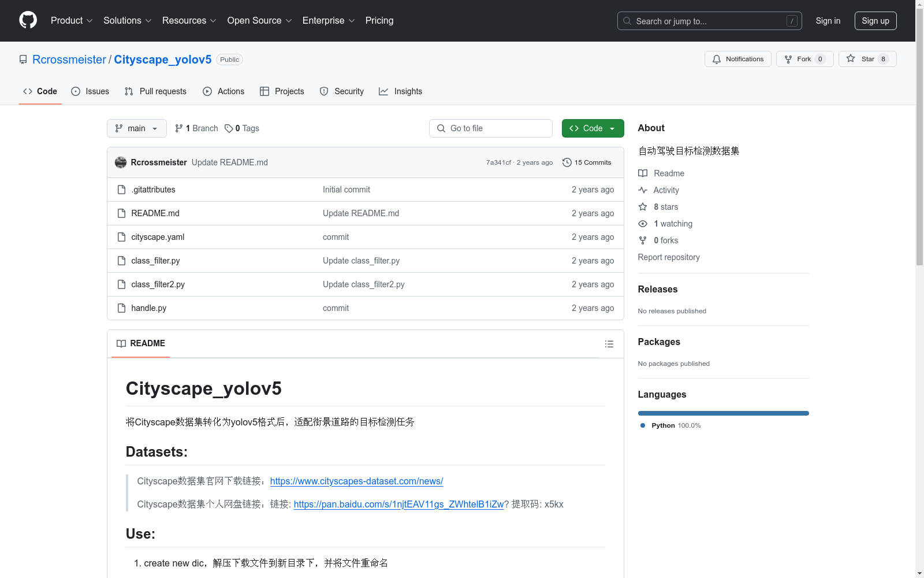The width and height of the screenshot is (924, 578).
Task: View the 15 Commits history
Action: point(587,162)
